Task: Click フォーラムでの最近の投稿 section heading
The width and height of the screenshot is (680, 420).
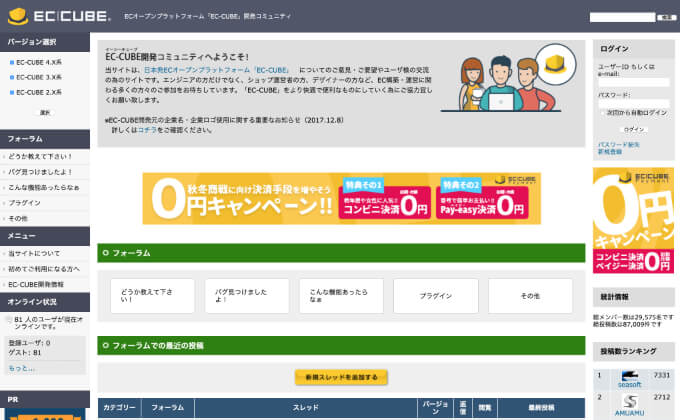Action: [x=341, y=346]
